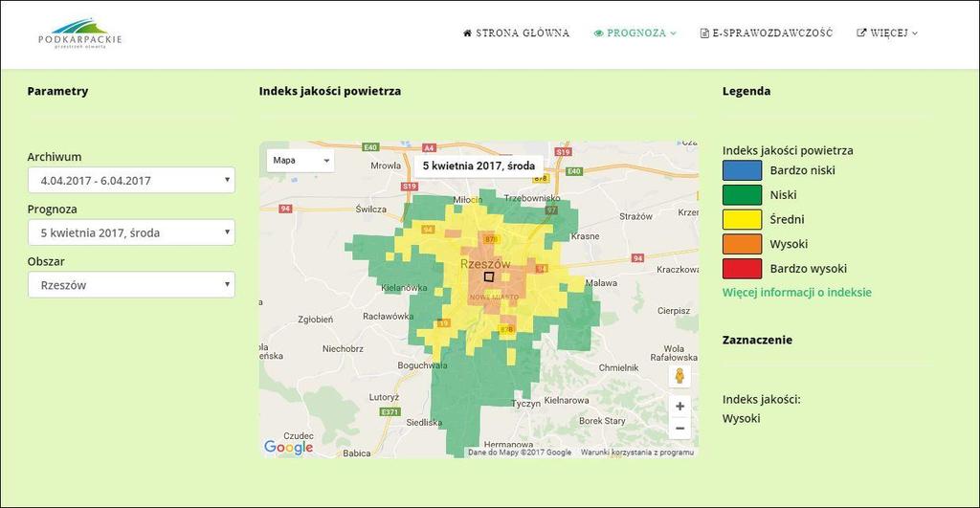The image size is (980, 508).
Task: Open Więcej informacji o indeksie link
Action: [797, 293]
